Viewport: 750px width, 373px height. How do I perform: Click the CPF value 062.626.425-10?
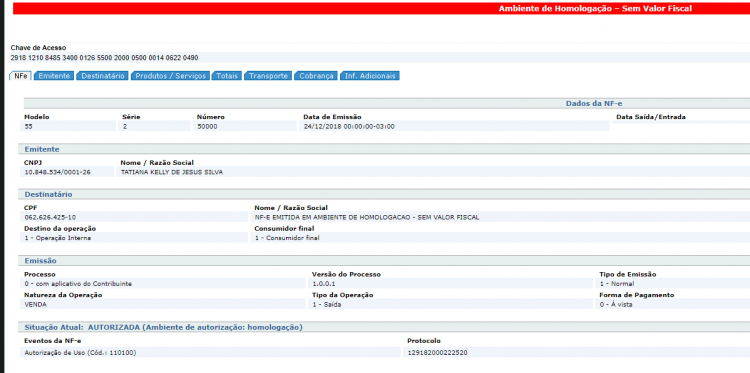pyautogui.click(x=50, y=217)
